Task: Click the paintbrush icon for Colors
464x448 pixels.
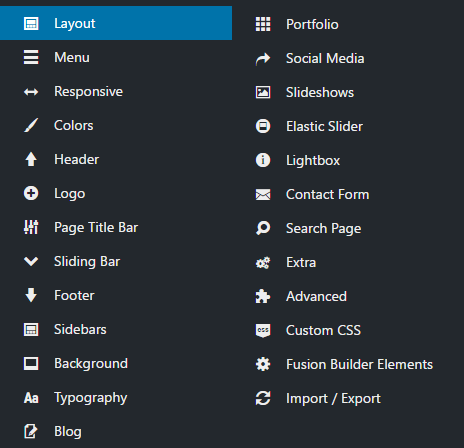Action: coord(31,125)
